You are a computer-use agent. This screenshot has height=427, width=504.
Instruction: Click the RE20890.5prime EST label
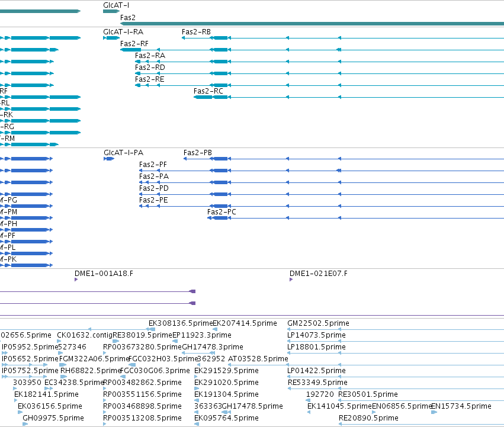pyautogui.click(x=369, y=418)
